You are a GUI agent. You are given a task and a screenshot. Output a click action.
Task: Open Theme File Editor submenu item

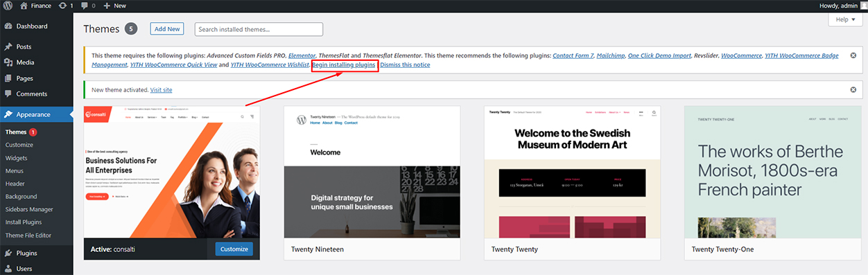tap(28, 236)
